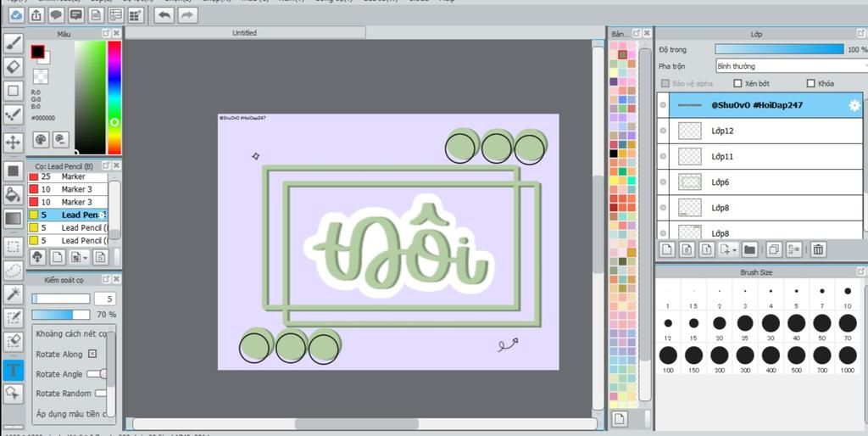The height and width of the screenshot is (436, 868).
Task: Click the script brush icon
Action: tap(100, 256)
